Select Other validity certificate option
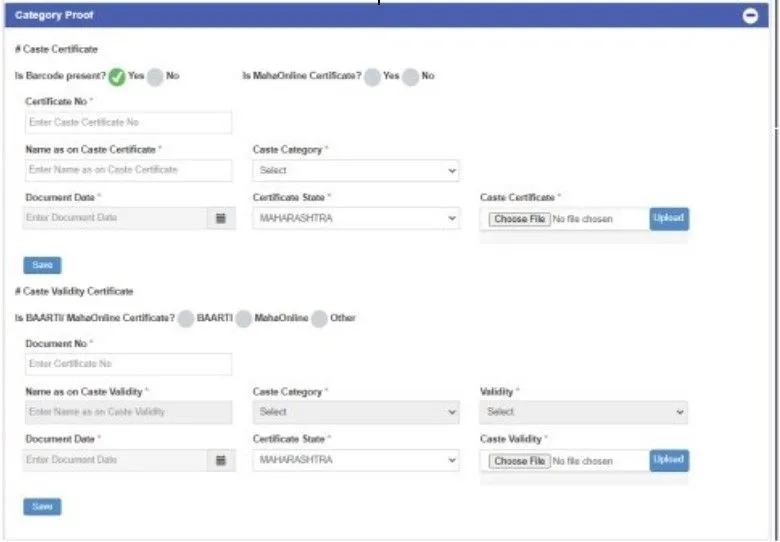This screenshot has height=542, width=780. tap(318, 319)
